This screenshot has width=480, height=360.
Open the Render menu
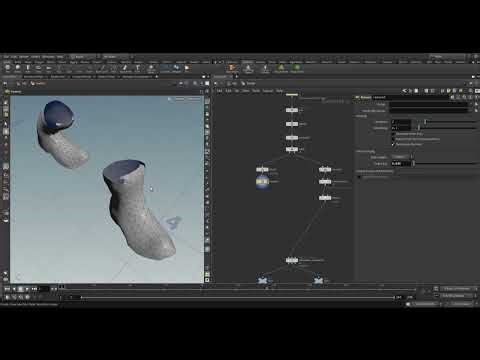(x=24, y=57)
